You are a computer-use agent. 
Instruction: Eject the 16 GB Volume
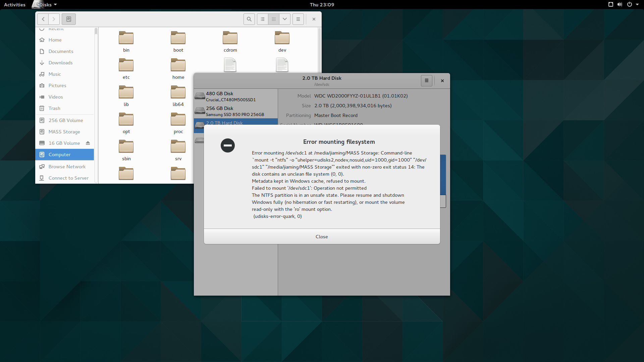(88, 143)
